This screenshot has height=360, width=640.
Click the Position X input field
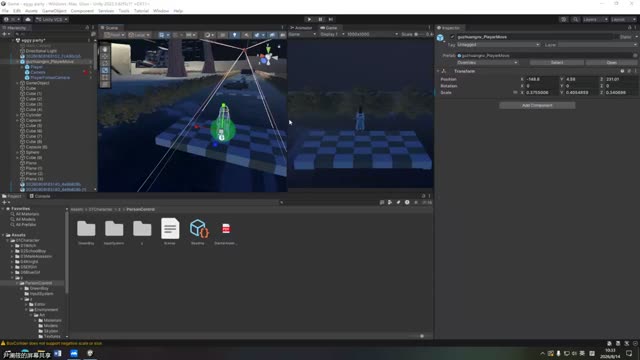(541, 79)
